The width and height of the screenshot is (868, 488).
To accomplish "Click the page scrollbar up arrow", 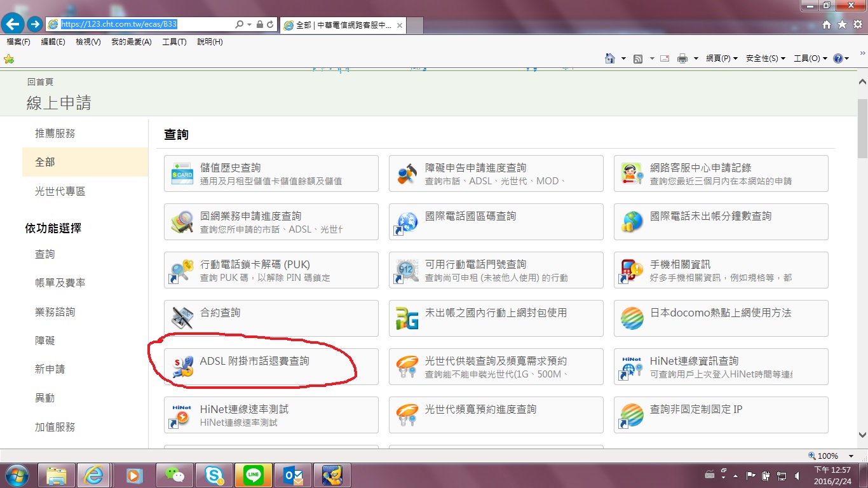I will tap(862, 82).
